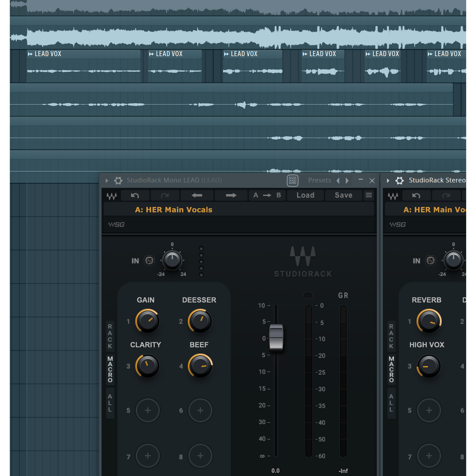
Task: Add macro to empty slot 5 in StudioRack Stereo
Action: click(x=429, y=410)
